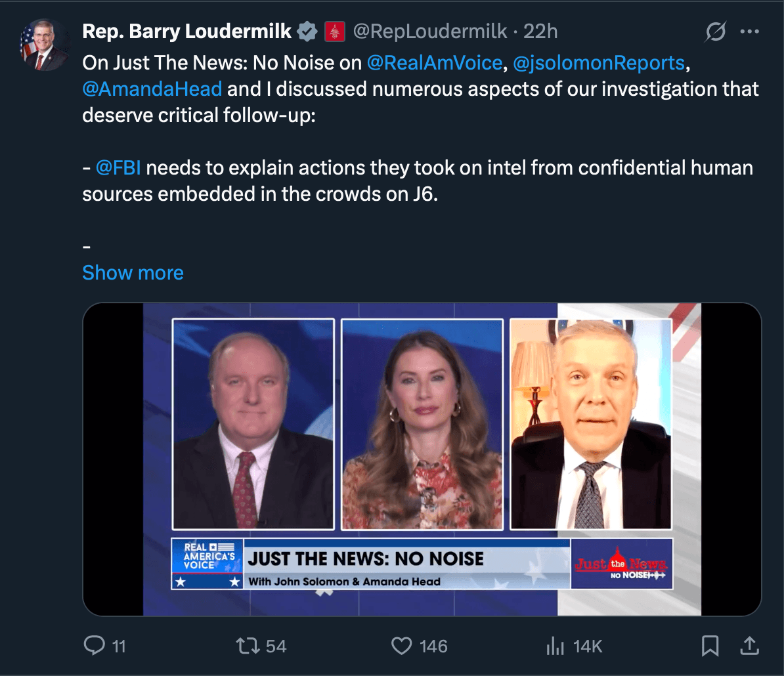
Task: Open the Grok circle-slash icon
Action: coord(716,32)
